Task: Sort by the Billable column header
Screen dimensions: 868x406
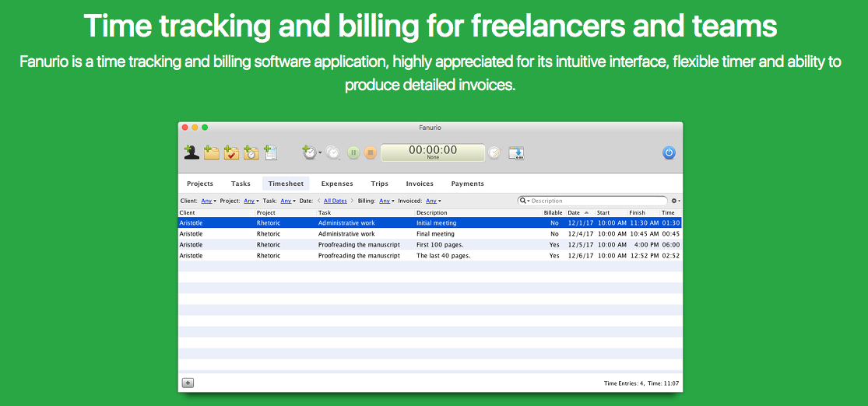Action: pos(553,212)
